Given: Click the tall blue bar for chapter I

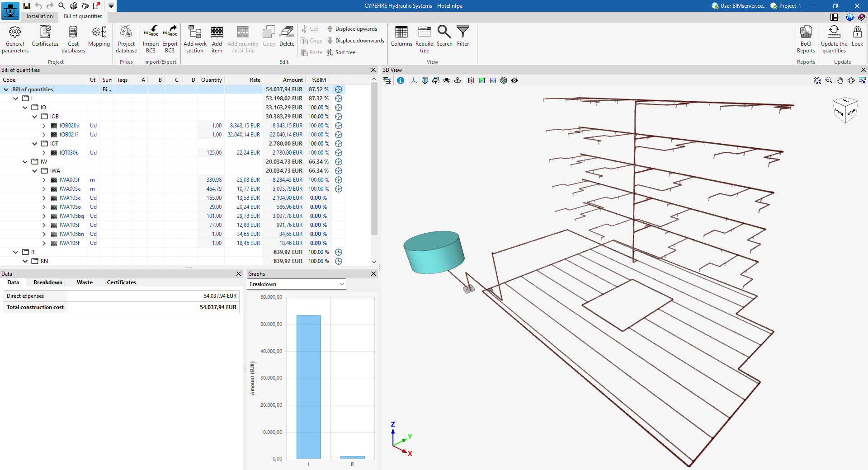Looking at the screenshot, I should coord(309,387).
